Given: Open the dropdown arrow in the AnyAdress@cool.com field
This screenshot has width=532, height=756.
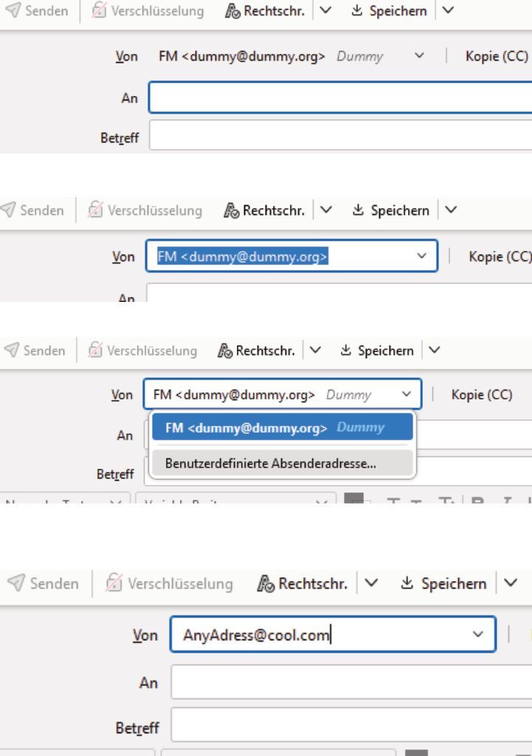Looking at the screenshot, I should click(477, 634).
